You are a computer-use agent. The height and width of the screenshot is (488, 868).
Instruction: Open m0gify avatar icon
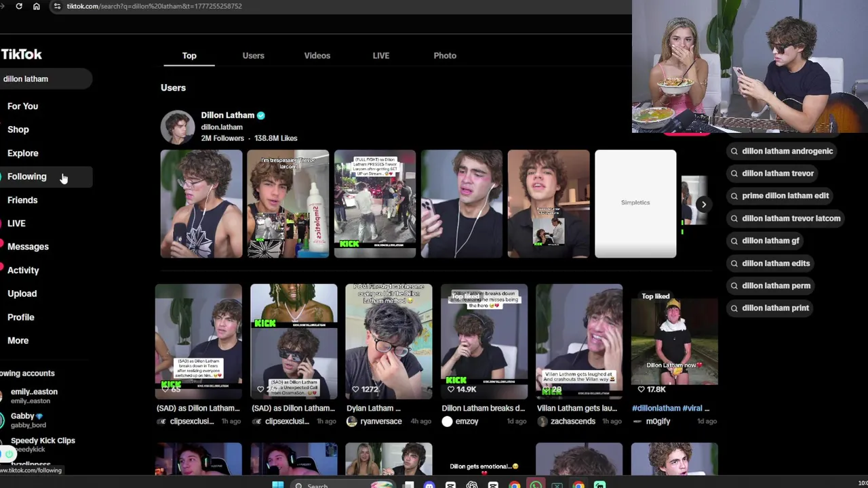(637, 422)
